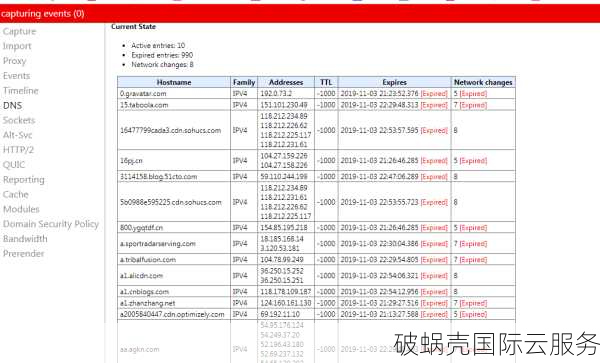
Task: Select hostname a1.alicdn.com
Action: [x=141, y=276]
